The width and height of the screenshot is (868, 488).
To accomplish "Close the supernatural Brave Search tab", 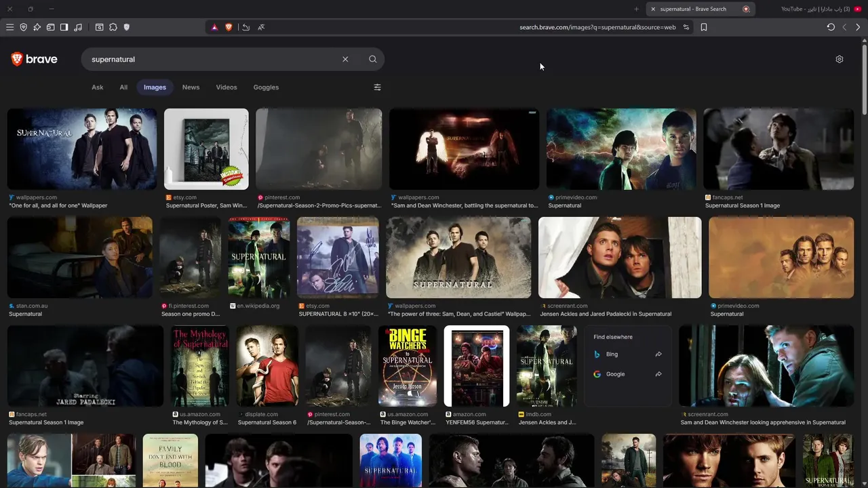I will click(653, 9).
